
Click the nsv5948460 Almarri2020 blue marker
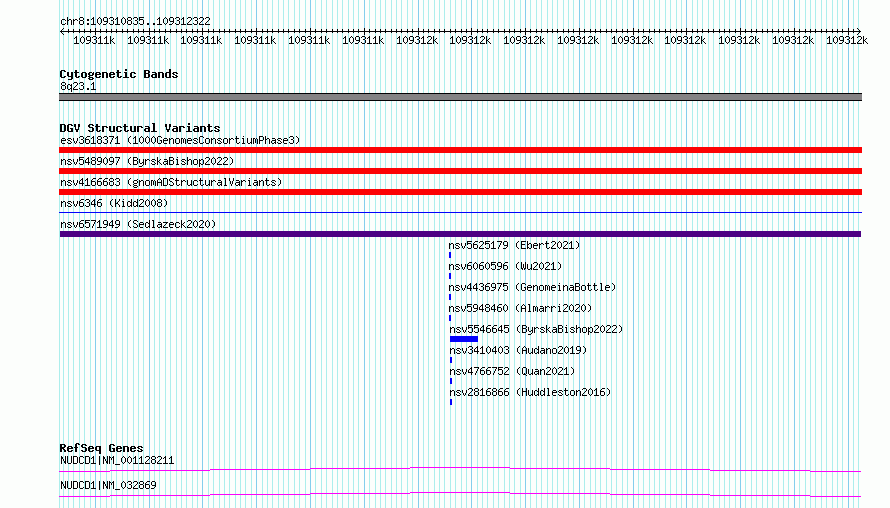(450, 318)
